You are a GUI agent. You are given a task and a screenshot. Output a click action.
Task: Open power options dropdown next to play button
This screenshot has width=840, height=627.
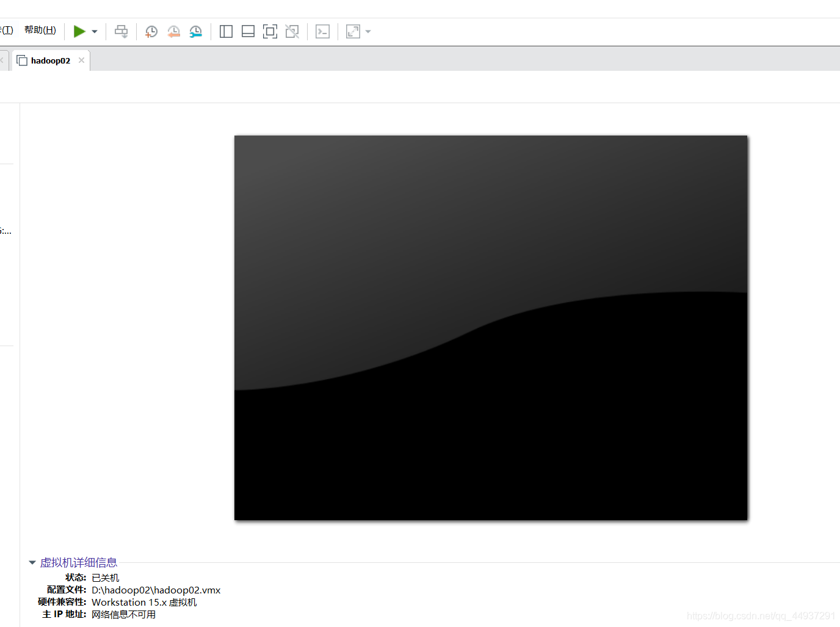tap(95, 32)
